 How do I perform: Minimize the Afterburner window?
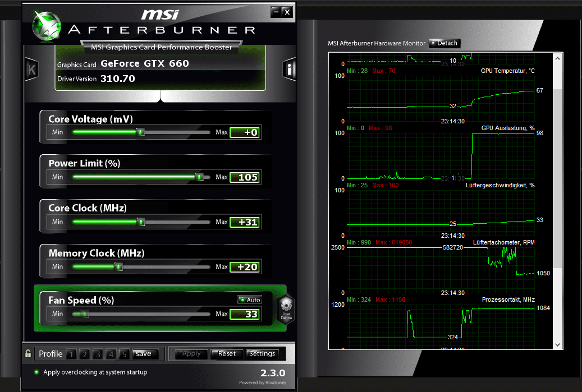pyautogui.click(x=276, y=12)
